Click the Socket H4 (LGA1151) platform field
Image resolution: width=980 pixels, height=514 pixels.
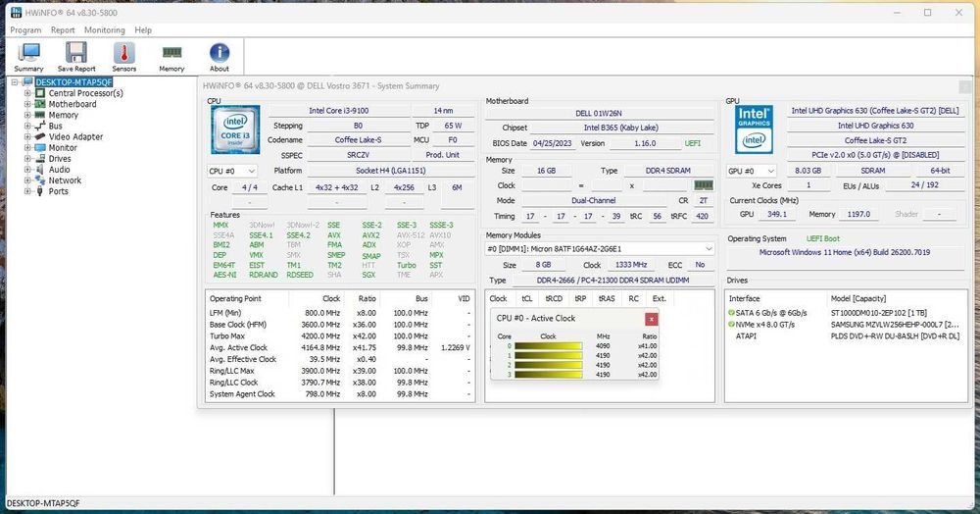390,171
